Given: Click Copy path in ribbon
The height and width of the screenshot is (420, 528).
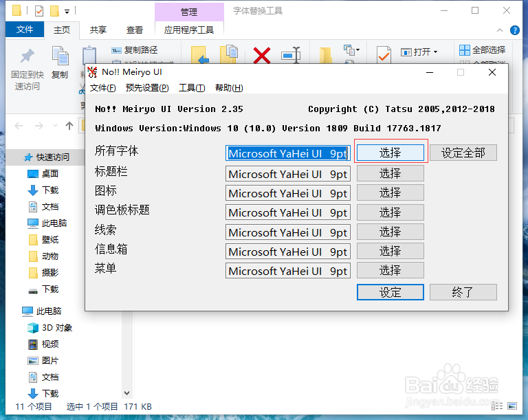Looking at the screenshot, I should pos(134,50).
